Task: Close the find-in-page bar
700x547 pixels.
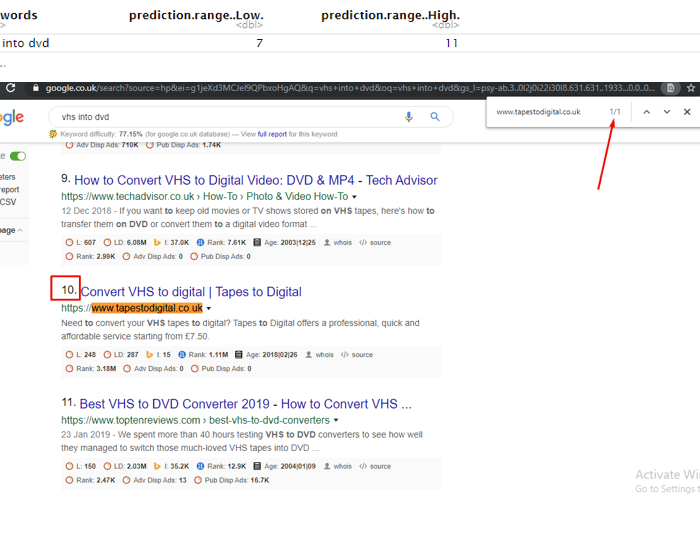Action: [x=687, y=112]
